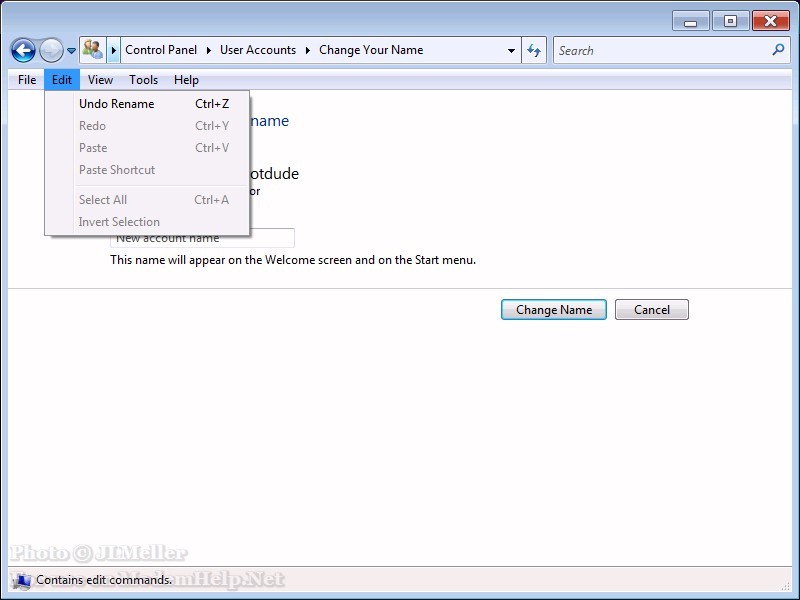
Task: Open the address bar history dropdown
Action: click(511, 51)
